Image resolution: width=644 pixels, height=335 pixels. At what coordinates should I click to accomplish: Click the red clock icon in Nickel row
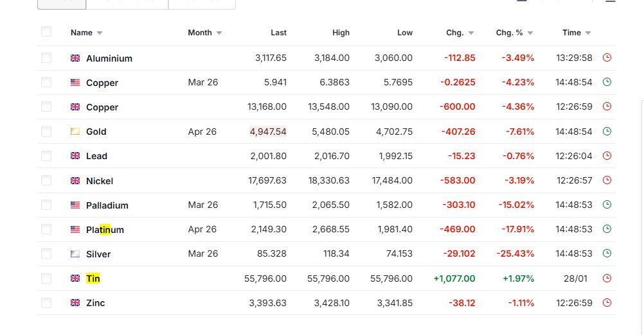[607, 180]
